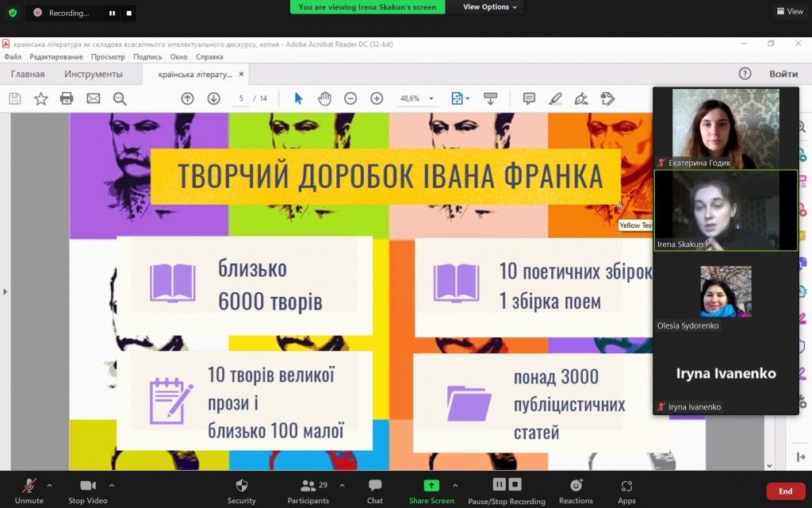Image resolution: width=812 pixels, height=508 pixels.
Task: Open the Редактирование menu
Action: coord(56,56)
